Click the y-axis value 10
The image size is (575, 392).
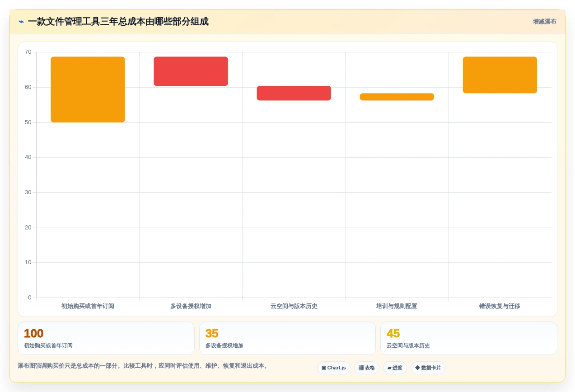[x=28, y=262]
